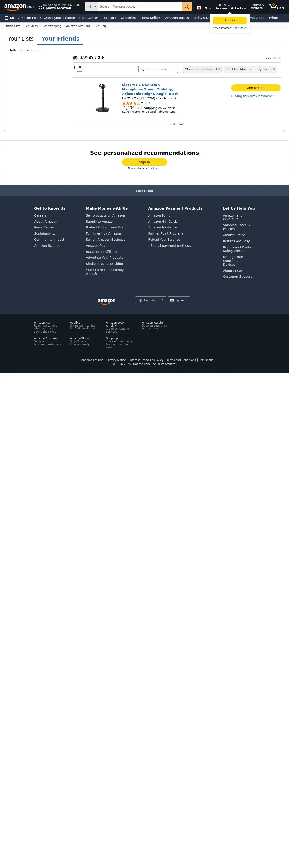Click Sign in button in account popup
The image size is (289, 868).
(x=230, y=21)
